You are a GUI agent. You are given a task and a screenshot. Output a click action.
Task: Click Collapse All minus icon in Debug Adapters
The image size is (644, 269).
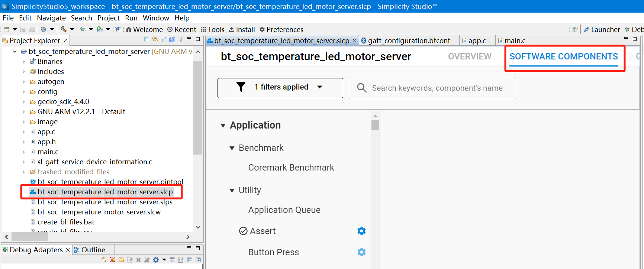tap(190, 260)
